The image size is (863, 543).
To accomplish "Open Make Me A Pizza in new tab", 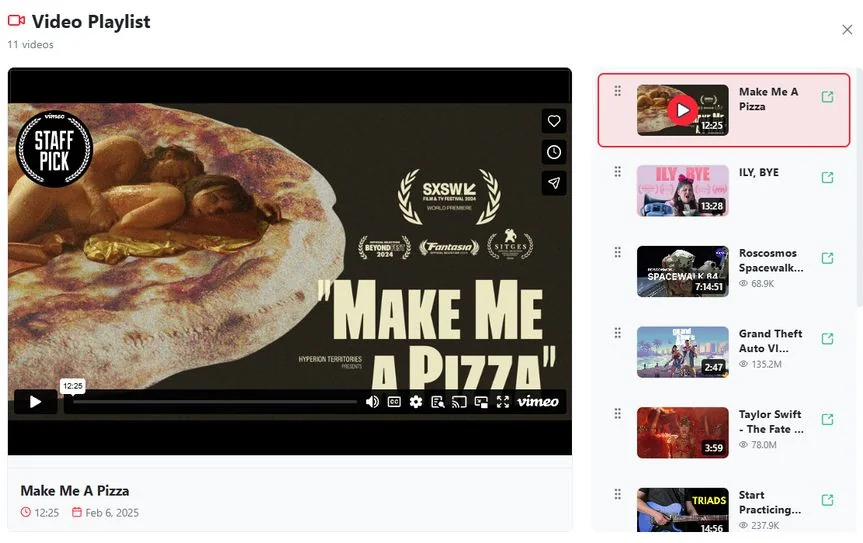I will click(x=827, y=97).
